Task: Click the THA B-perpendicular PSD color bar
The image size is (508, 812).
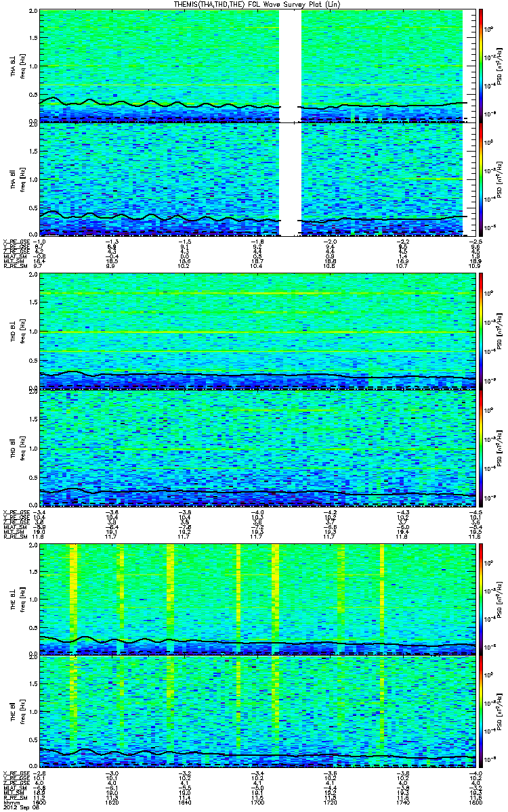Action: (481, 66)
